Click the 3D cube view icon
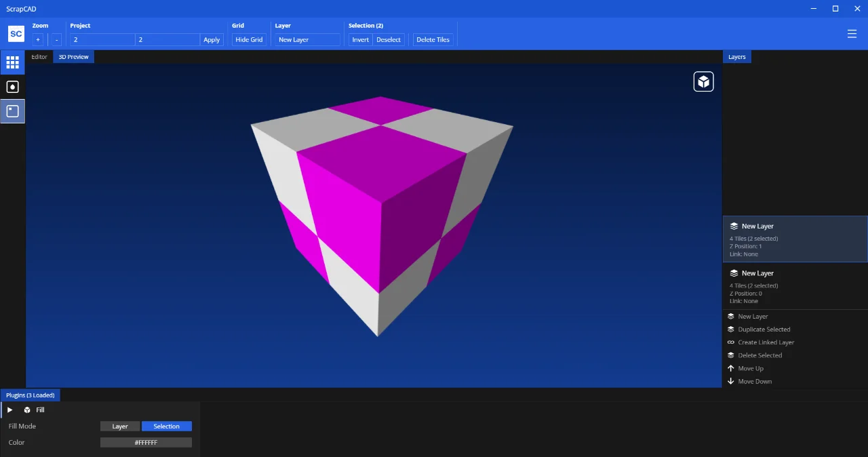This screenshot has width=868, height=457. click(x=703, y=81)
